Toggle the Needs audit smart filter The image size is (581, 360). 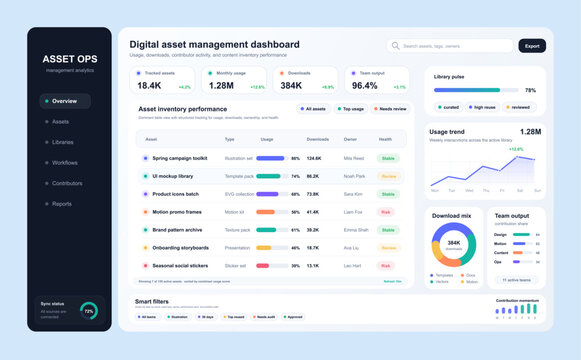click(x=264, y=317)
